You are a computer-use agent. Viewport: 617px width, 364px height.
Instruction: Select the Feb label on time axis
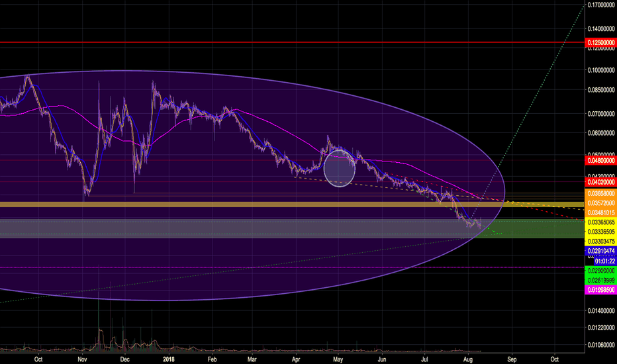(212, 359)
